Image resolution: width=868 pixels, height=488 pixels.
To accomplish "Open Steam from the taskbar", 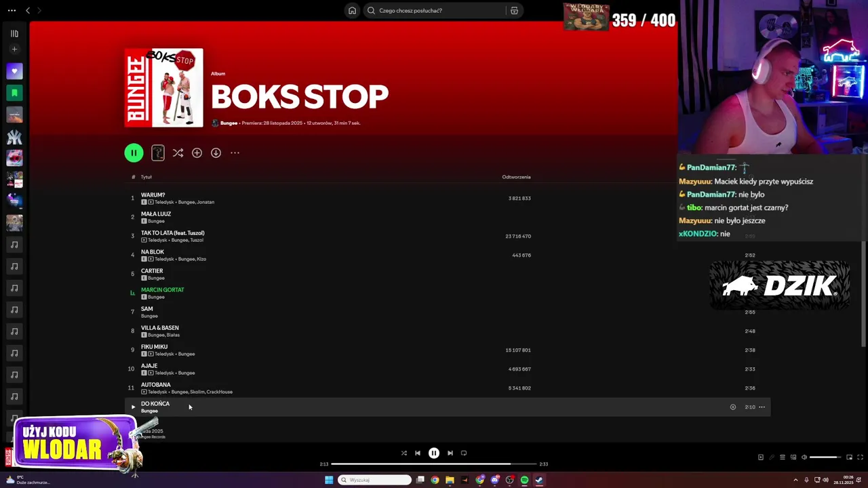I will pyautogui.click(x=539, y=480).
